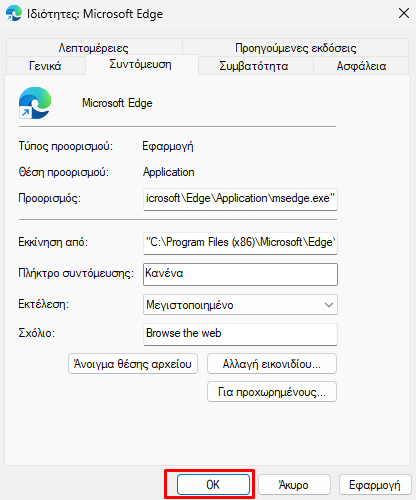
Task: Open the Ασφάλεια tab
Action: tap(361, 66)
